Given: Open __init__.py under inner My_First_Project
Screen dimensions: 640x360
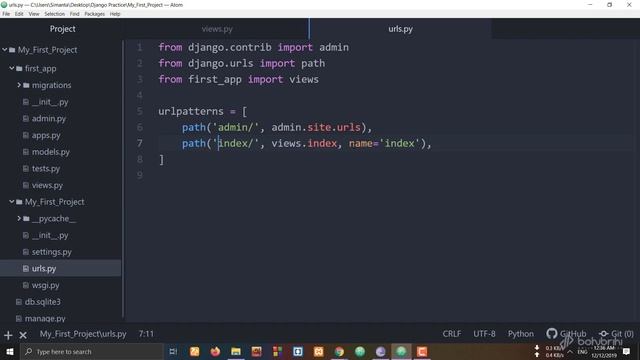Looking at the screenshot, I should point(50,235).
